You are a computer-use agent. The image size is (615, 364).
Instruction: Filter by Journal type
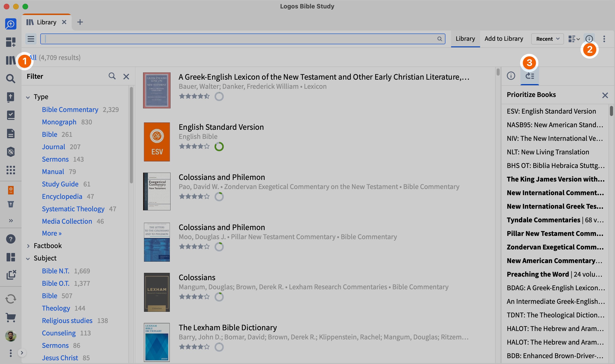(x=53, y=147)
